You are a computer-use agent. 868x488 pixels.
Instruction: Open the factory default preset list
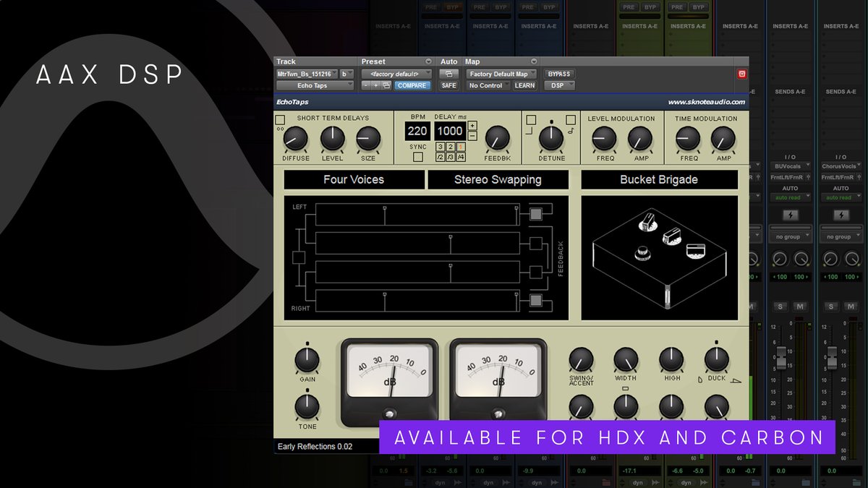pyautogui.click(x=396, y=74)
